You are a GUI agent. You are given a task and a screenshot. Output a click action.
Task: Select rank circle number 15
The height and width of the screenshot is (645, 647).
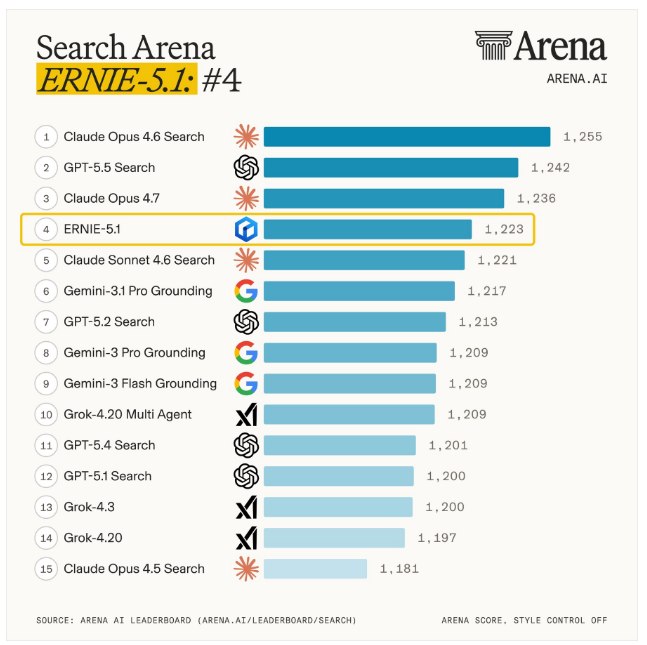(46, 569)
